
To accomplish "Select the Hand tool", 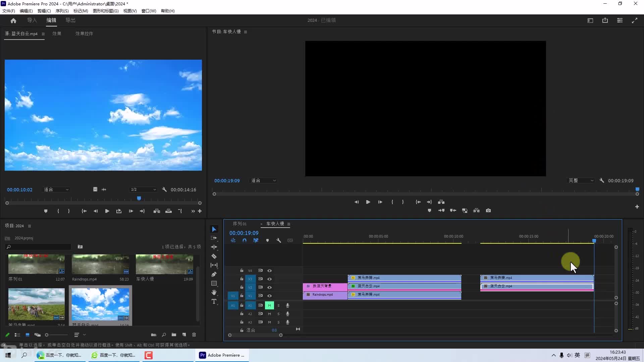I will (214, 292).
